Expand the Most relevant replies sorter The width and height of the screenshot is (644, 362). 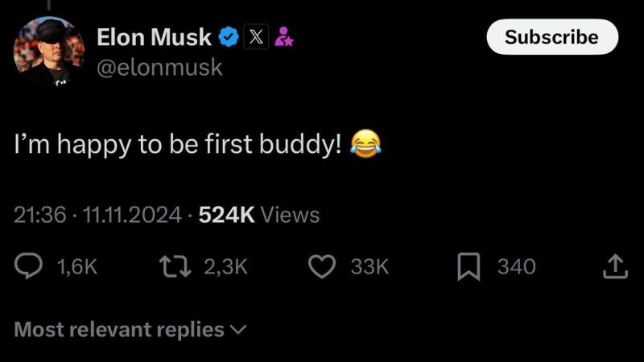(130, 329)
